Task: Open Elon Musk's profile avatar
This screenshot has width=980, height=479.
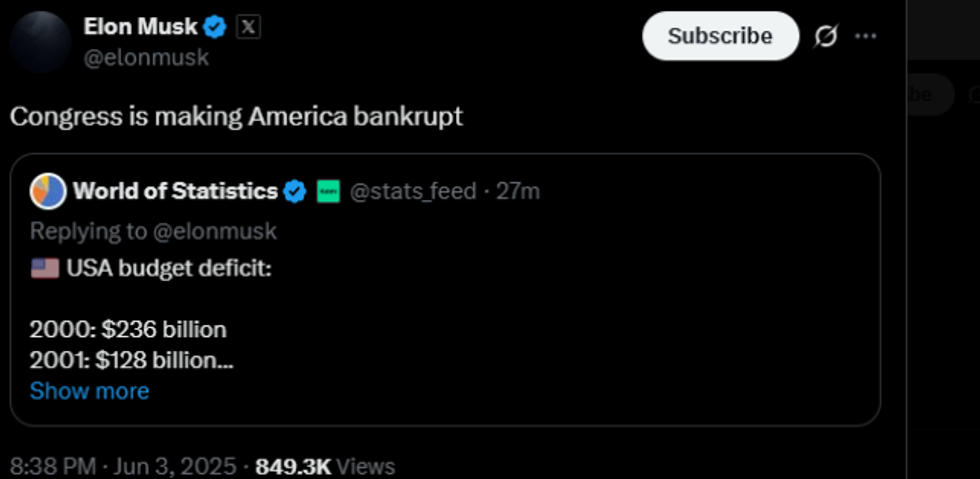Action: coord(41,42)
